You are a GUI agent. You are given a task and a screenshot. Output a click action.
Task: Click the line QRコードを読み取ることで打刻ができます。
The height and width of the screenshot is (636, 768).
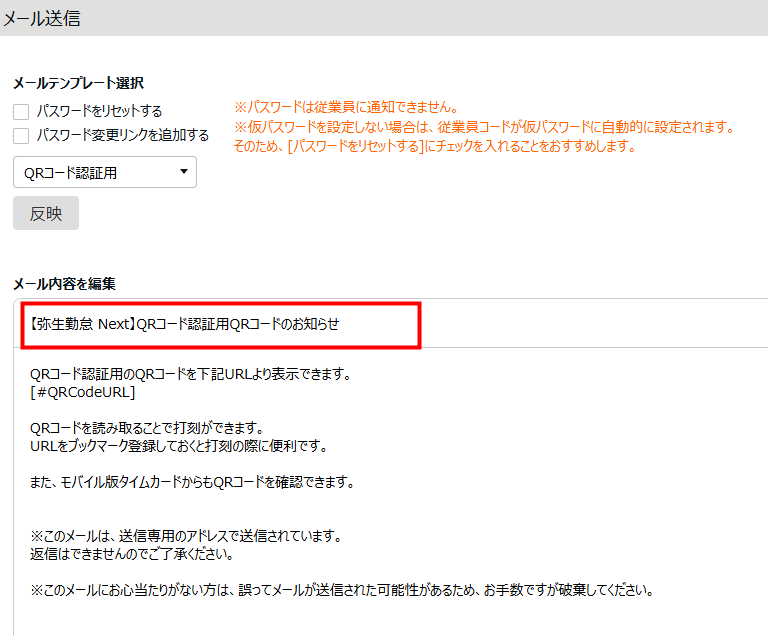[147, 428]
